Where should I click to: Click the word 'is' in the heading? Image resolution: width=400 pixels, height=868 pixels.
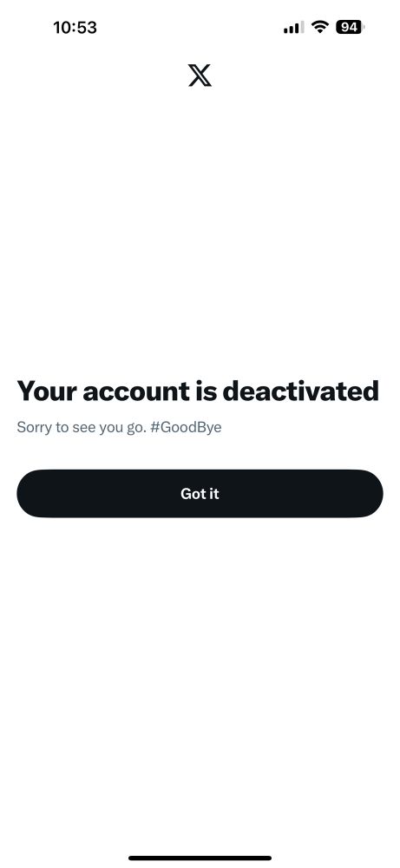click(206, 391)
